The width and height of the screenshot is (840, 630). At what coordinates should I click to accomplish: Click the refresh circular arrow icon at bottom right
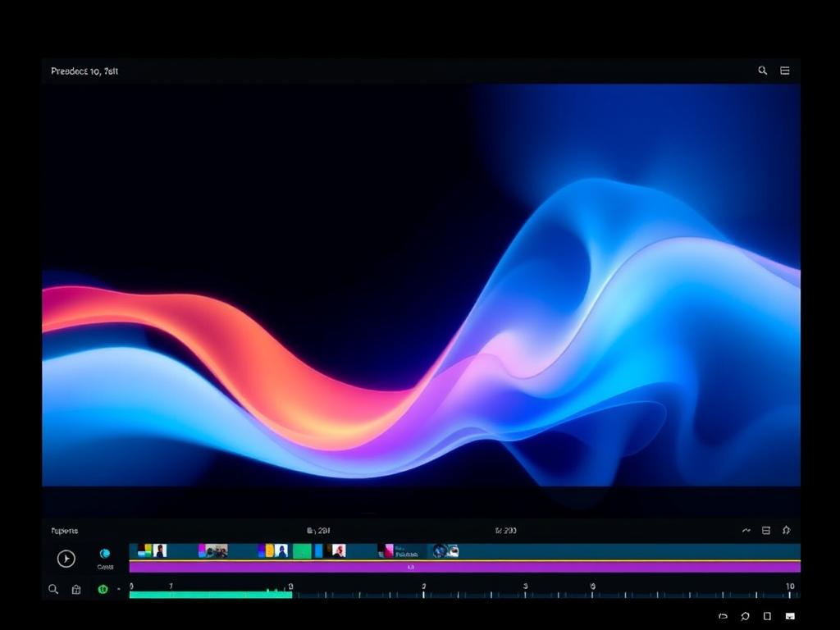pos(745,617)
